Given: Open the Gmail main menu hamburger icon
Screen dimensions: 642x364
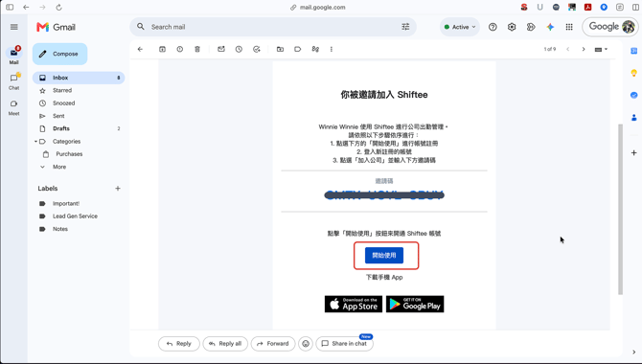Looking at the screenshot, I should 14,27.
